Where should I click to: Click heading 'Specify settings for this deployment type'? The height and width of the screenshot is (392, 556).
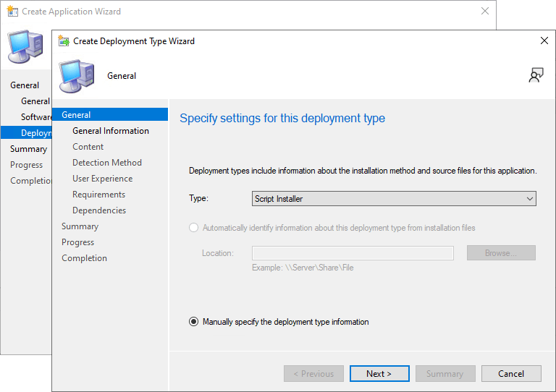click(282, 118)
